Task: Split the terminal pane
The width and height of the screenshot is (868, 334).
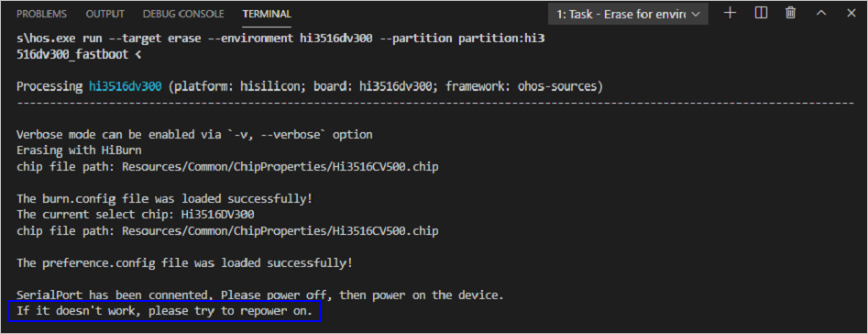Action: tap(761, 13)
